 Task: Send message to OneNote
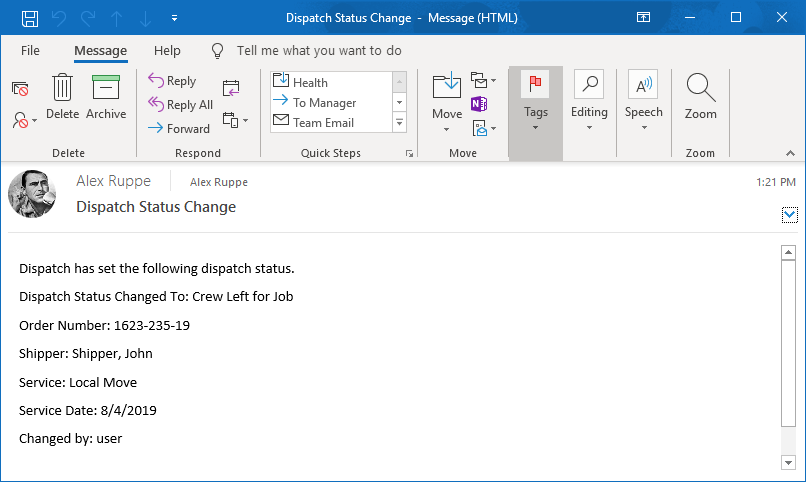(x=479, y=104)
